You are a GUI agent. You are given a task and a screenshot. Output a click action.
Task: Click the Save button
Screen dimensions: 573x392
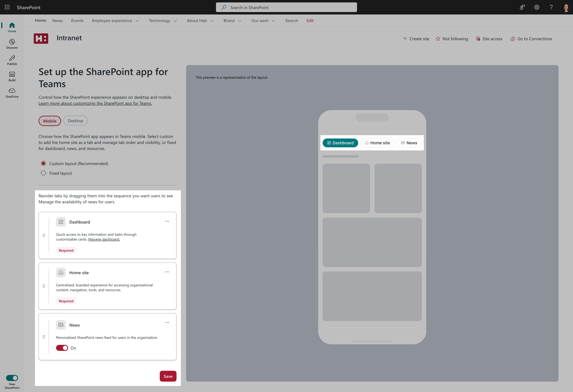pos(168,376)
